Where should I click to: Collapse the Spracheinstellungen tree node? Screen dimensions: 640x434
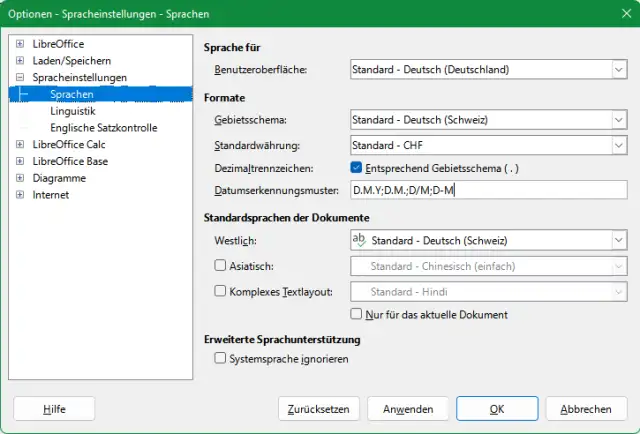[x=20, y=78]
